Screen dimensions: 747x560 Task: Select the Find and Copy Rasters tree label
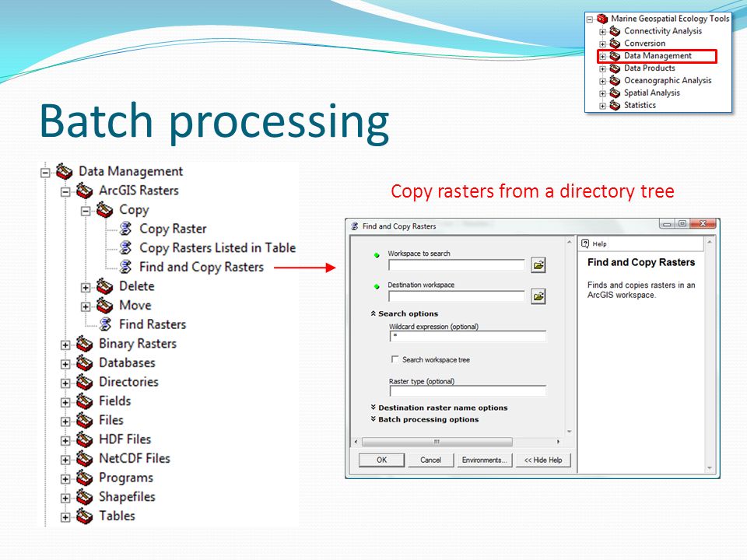[201, 267]
